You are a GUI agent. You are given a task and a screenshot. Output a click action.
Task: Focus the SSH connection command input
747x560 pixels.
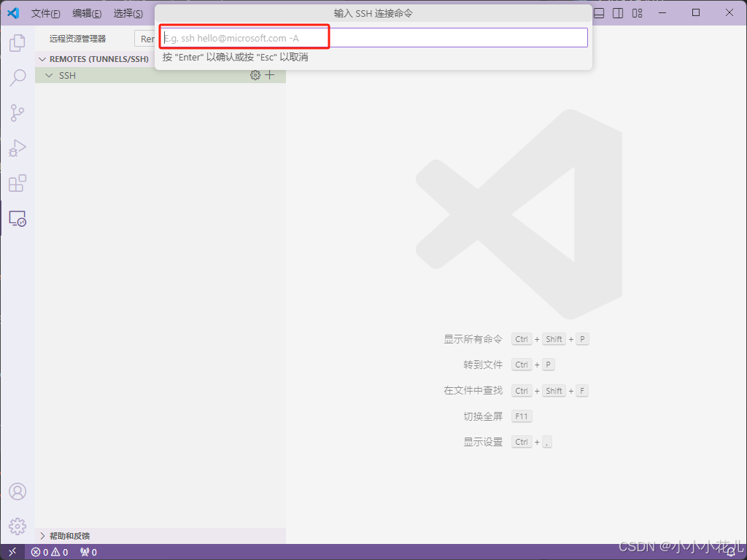(373, 38)
